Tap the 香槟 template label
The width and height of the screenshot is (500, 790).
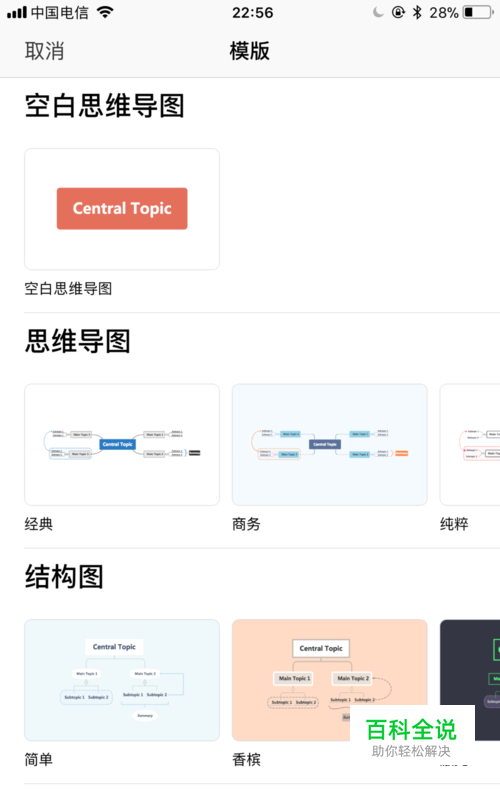pyautogui.click(x=246, y=759)
